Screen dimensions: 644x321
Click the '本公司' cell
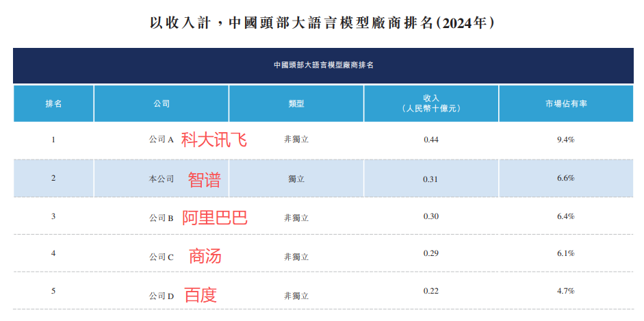[x=162, y=179]
